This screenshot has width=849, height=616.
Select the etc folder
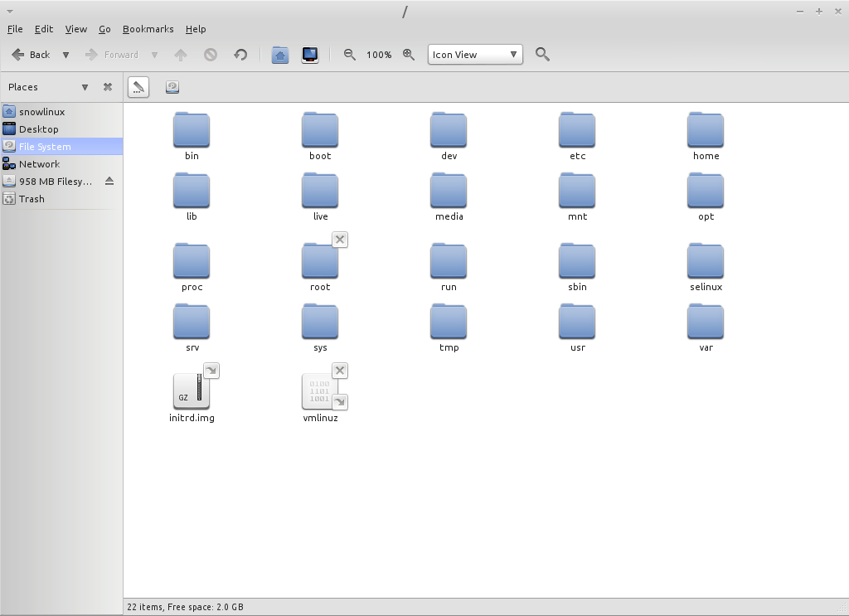(x=577, y=137)
